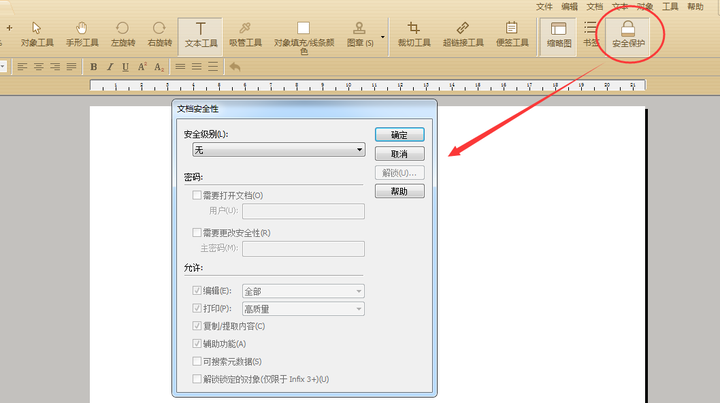Image resolution: width=720 pixels, height=403 pixels.
Task: Click 确定 to confirm security settings
Action: click(399, 135)
